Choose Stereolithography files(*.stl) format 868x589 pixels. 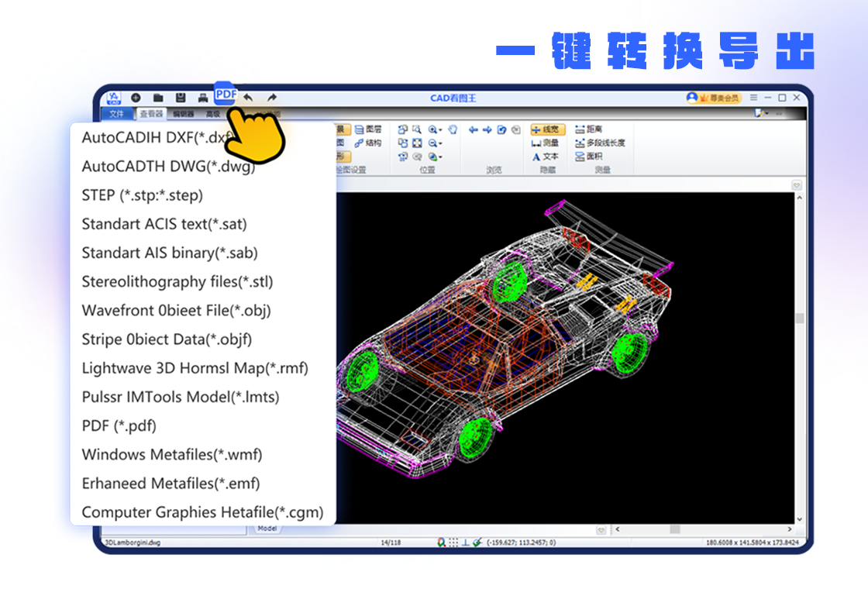pyautogui.click(x=177, y=281)
